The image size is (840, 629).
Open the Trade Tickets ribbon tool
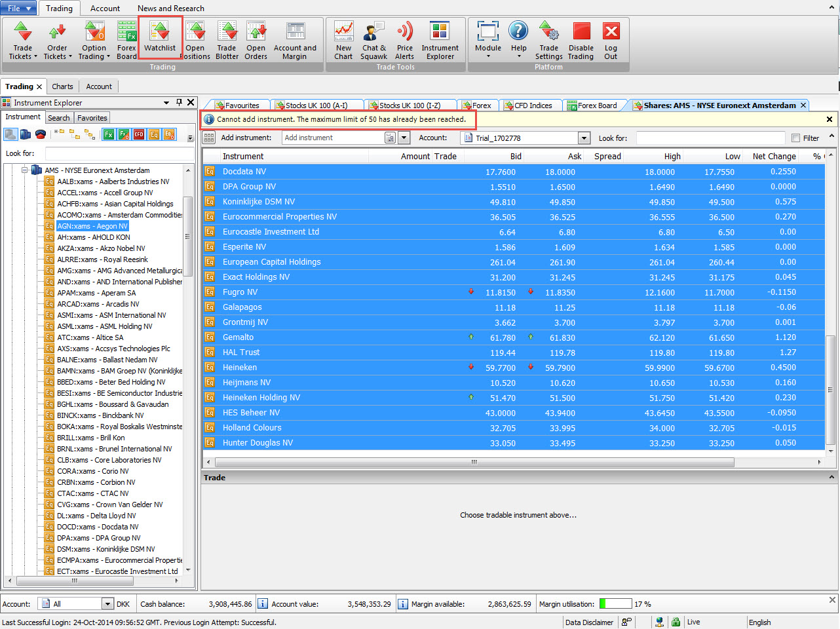(x=22, y=41)
